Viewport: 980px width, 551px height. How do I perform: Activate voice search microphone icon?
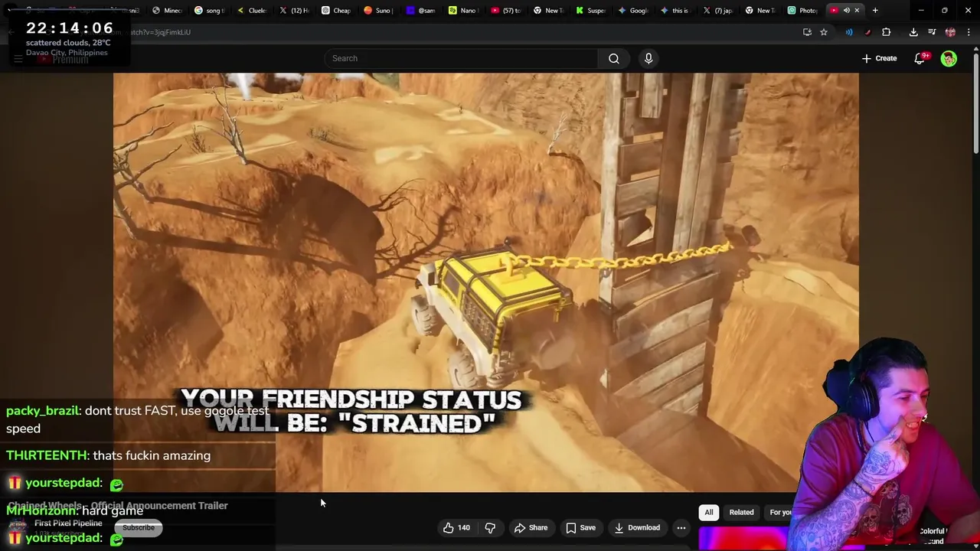[648, 58]
